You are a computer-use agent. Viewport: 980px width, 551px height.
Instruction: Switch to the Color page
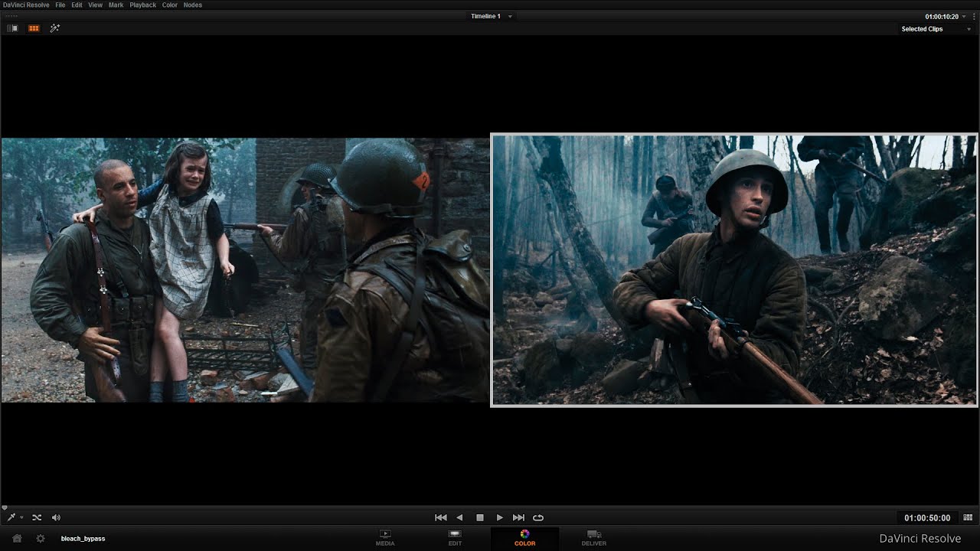524,538
